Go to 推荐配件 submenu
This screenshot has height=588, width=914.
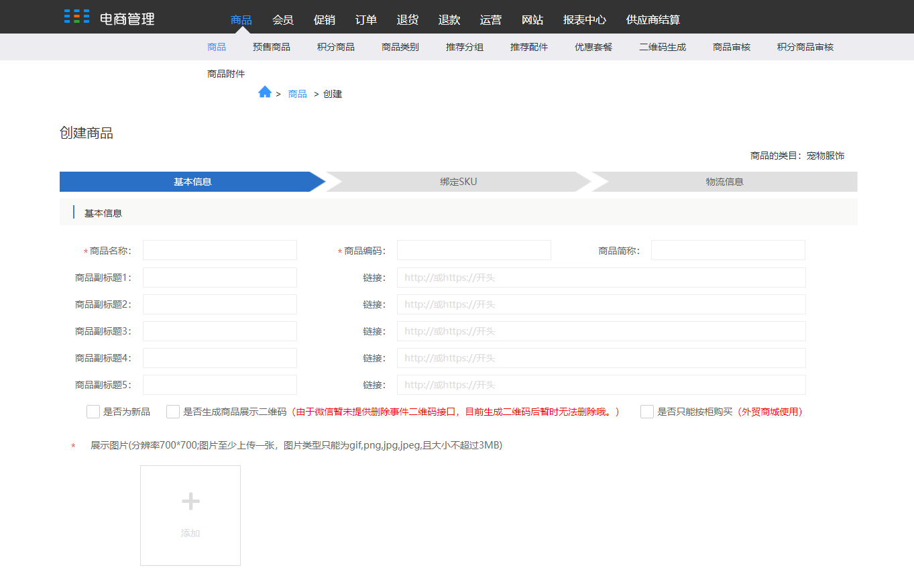[x=529, y=47]
